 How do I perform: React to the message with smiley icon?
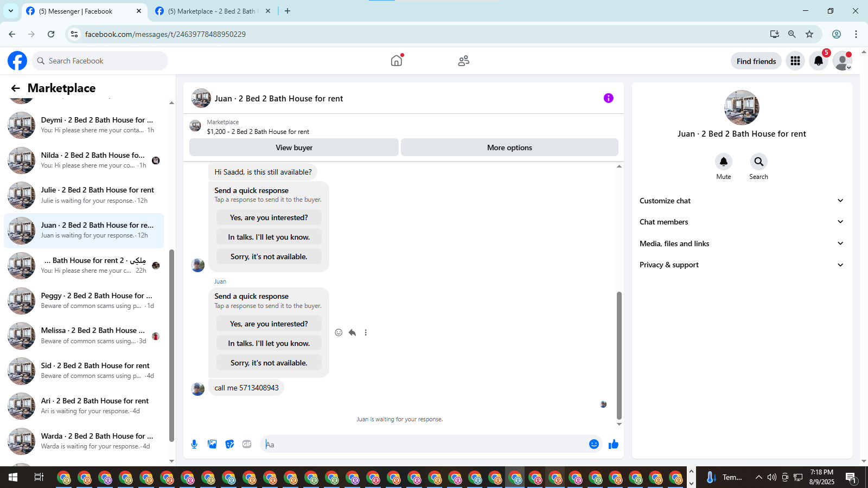pos(339,332)
